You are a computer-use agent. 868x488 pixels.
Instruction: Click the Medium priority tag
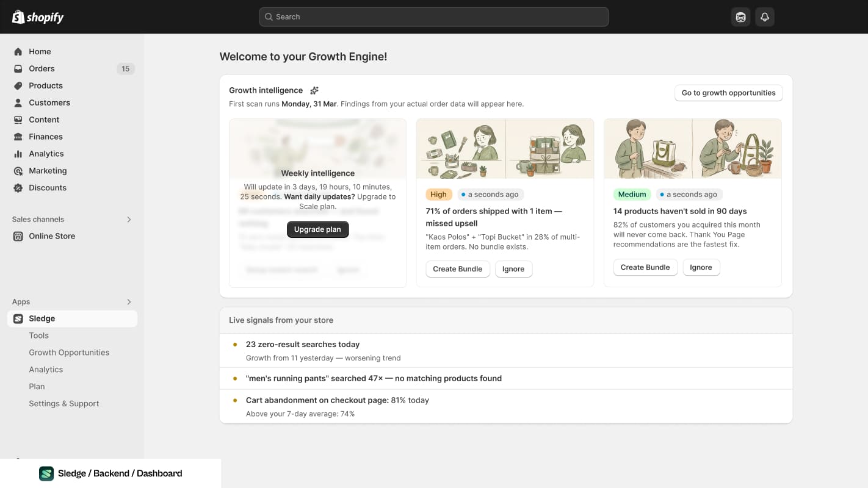pyautogui.click(x=632, y=195)
